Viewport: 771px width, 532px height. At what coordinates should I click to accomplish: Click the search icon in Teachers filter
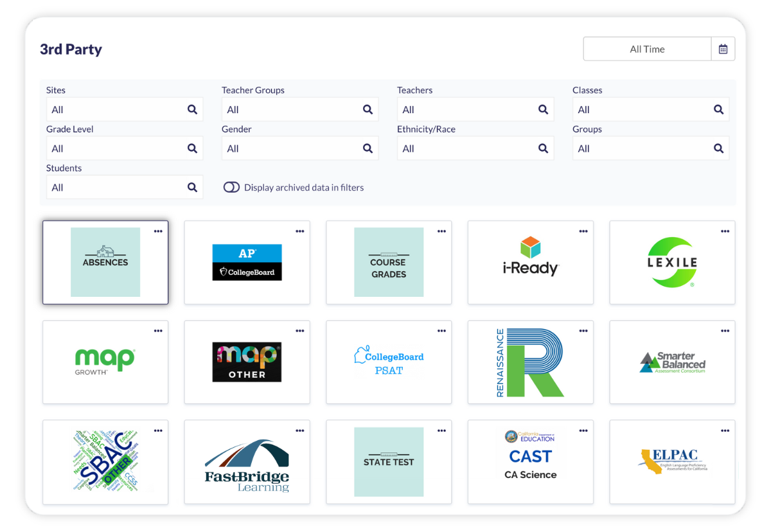click(x=543, y=109)
